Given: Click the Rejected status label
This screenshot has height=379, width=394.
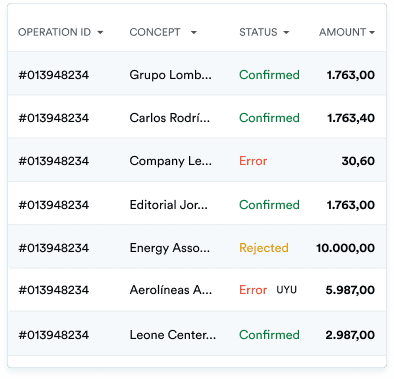Looking at the screenshot, I should coord(264,248).
